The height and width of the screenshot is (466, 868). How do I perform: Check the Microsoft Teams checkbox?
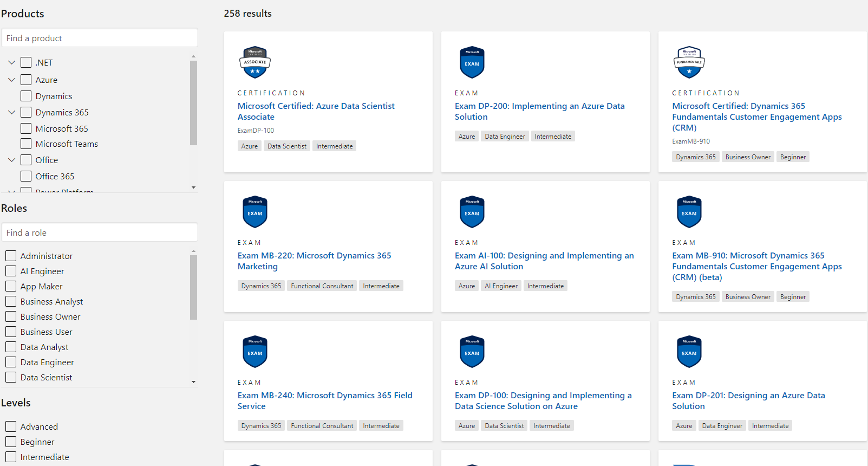click(x=26, y=144)
